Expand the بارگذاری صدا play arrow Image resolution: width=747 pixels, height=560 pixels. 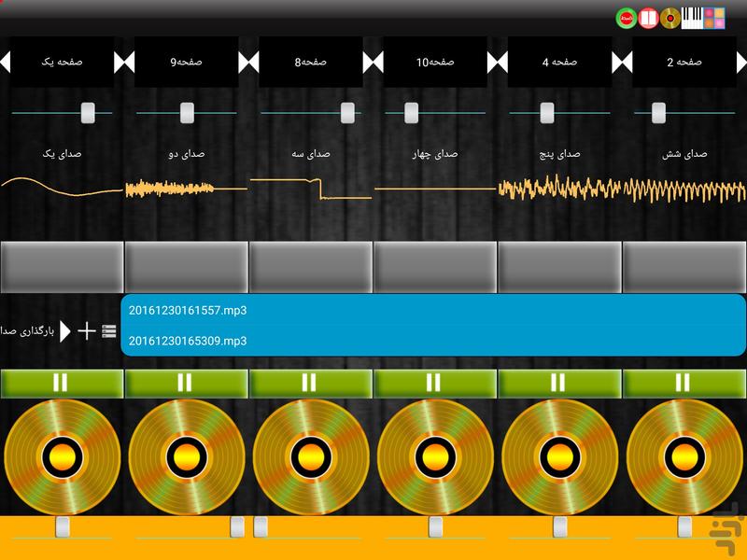click(65, 330)
